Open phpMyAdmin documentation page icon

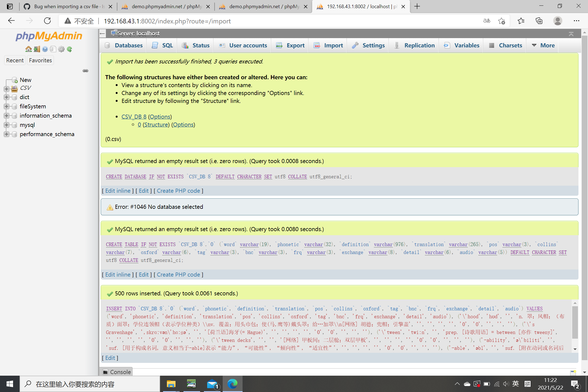53,49
